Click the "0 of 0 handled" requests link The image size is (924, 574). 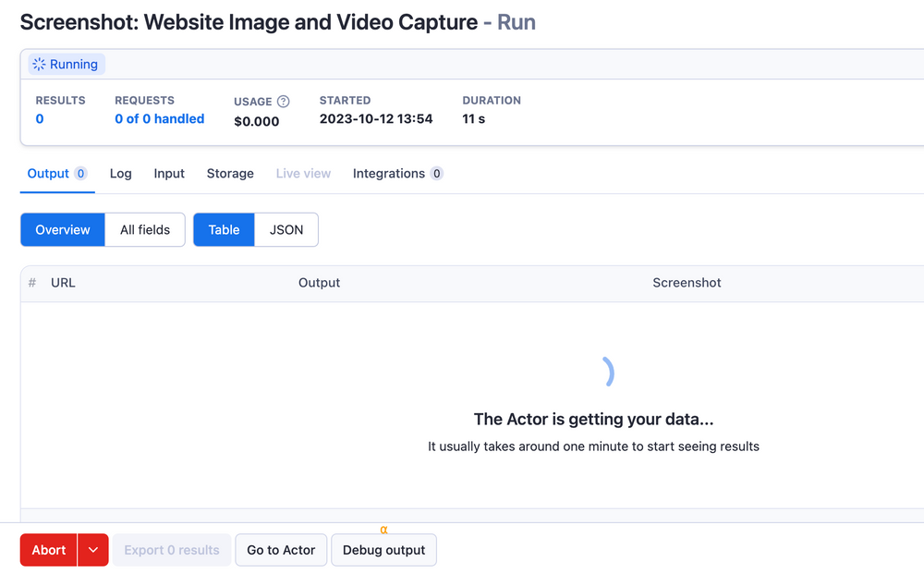(x=159, y=118)
